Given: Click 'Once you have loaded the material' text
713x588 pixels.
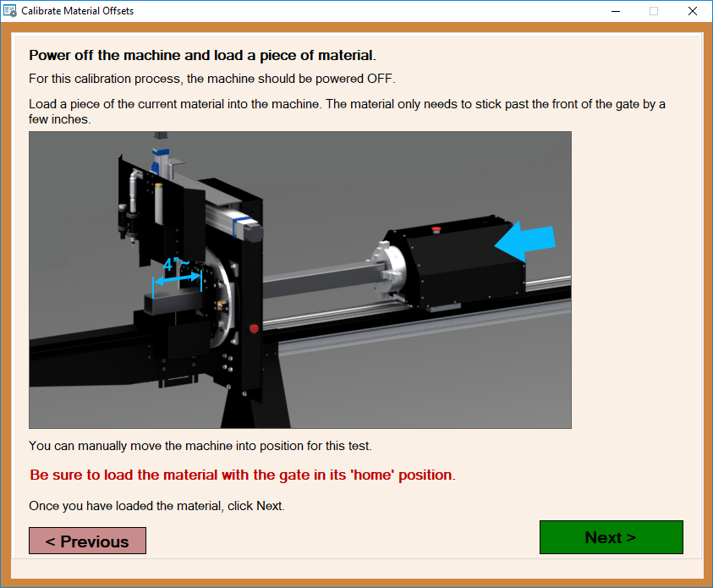Looking at the screenshot, I should (x=156, y=506).
